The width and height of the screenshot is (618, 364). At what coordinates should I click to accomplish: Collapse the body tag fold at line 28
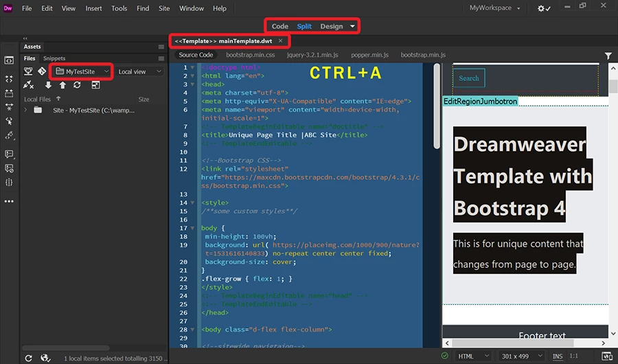pos(192,329)
